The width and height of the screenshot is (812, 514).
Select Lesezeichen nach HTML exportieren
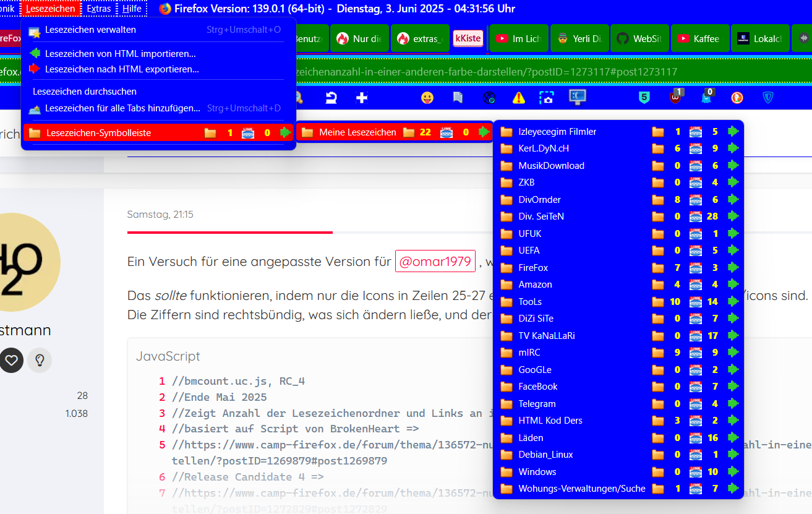158,69
